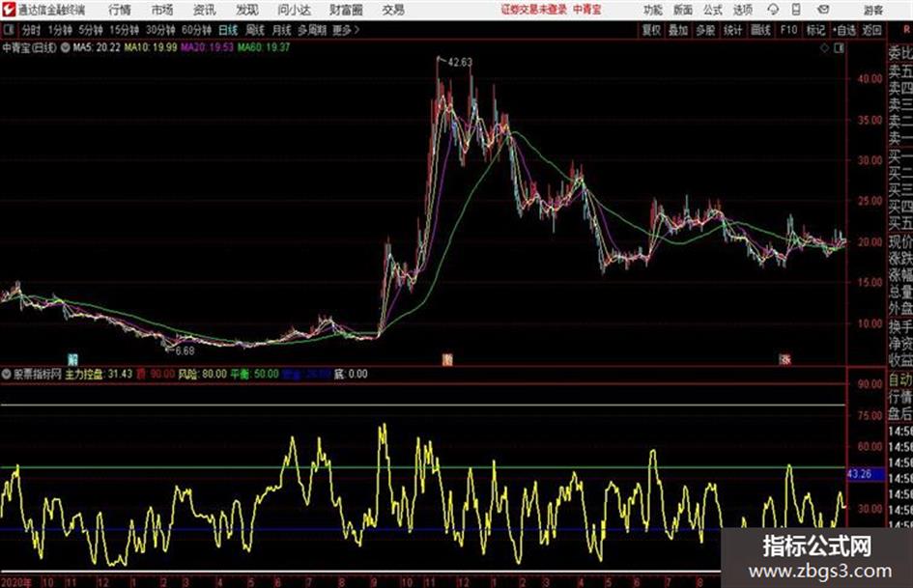Open the 发现 menu
The height and width of the screenshot is (588, 913).
[x=247, y=10]
